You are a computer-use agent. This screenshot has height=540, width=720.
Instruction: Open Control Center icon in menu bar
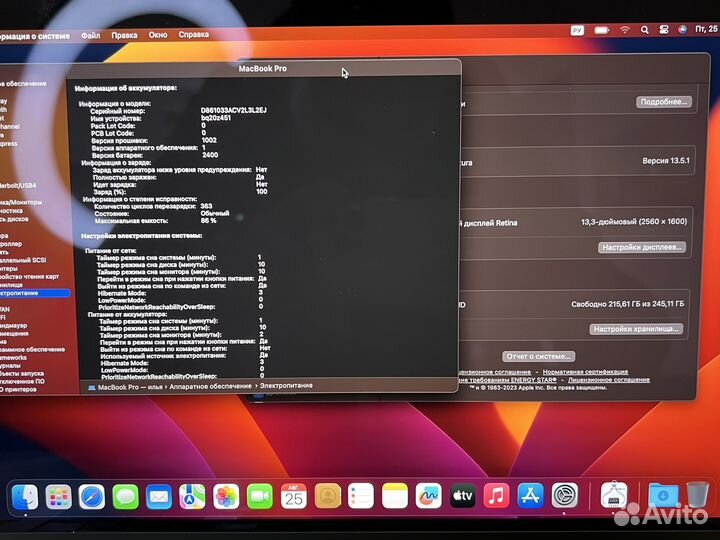click(x=664, y=29)
